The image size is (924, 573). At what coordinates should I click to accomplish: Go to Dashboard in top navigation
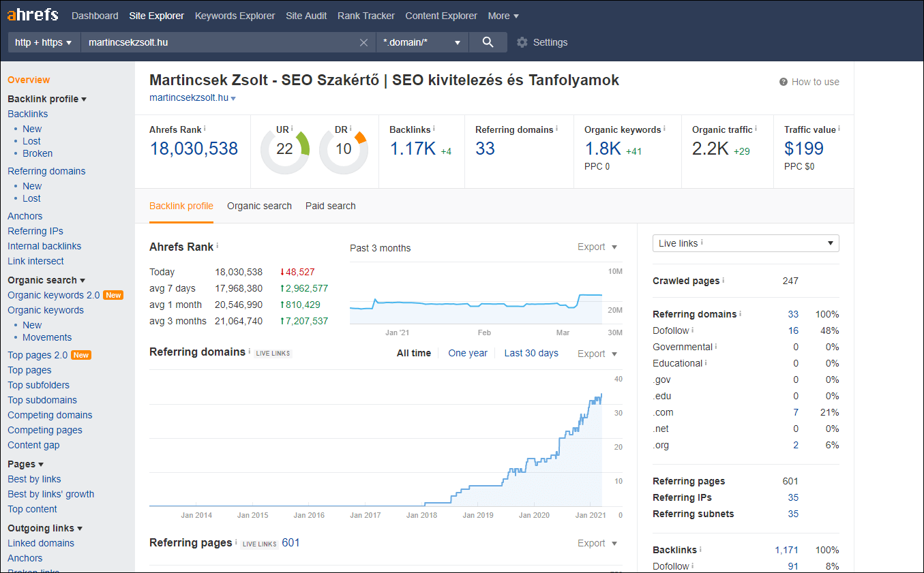[x=95, y=16]
